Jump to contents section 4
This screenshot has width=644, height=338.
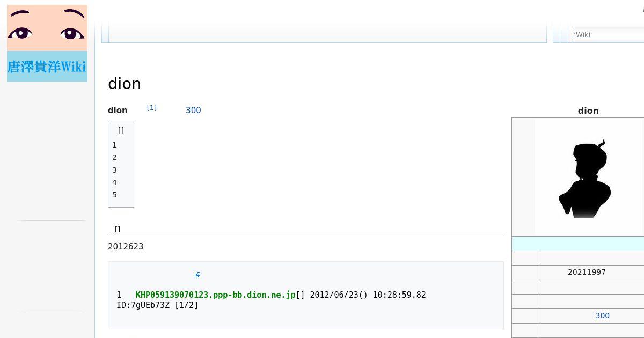click(114, 182)
